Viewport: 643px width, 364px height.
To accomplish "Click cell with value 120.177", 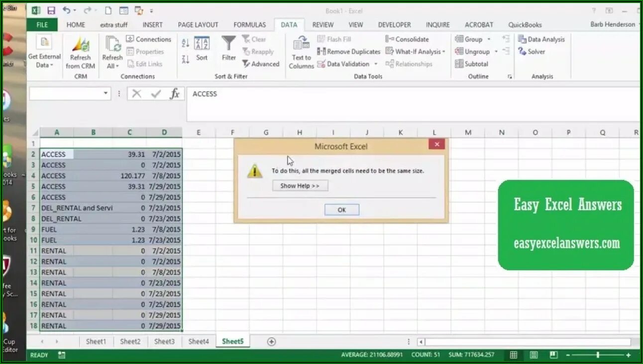I will tap(129, 176).
